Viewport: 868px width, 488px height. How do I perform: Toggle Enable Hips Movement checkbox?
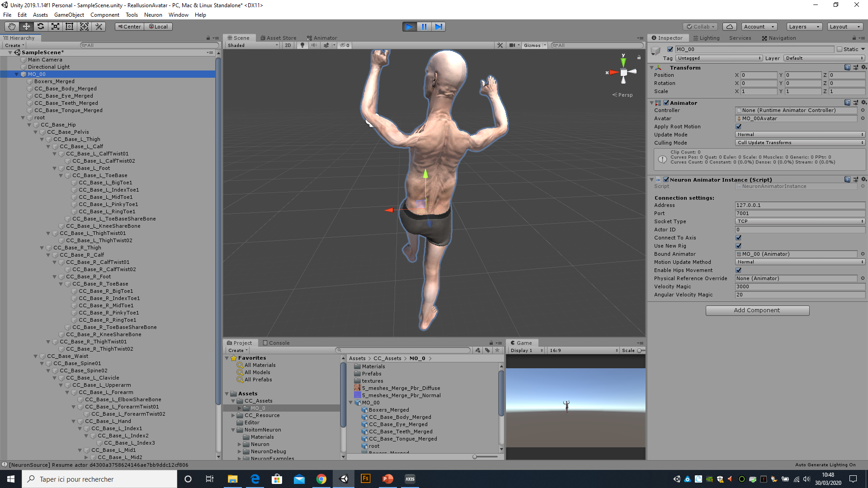(738, 270)
